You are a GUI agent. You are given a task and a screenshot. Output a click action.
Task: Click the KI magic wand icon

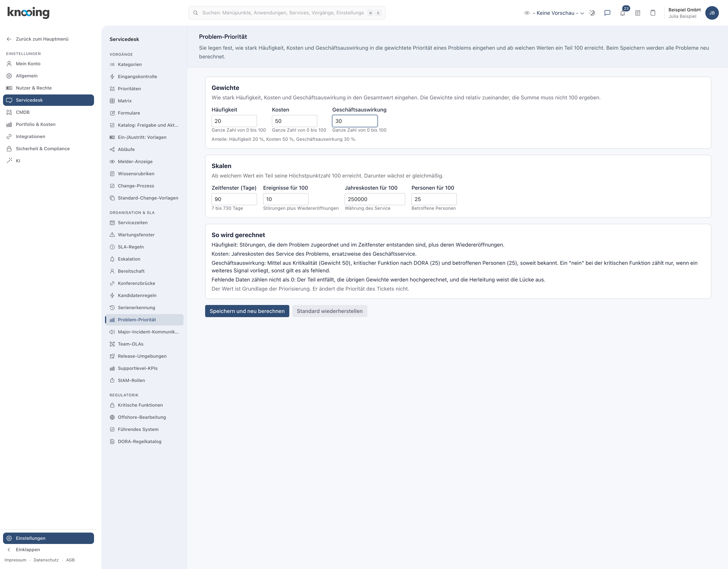point(9,161)
